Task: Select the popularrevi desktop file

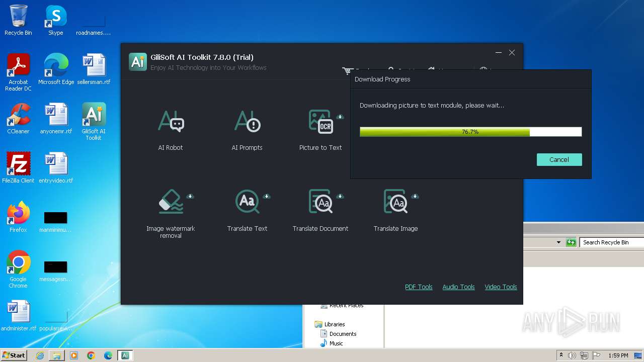Action: [x=55, y=320]
